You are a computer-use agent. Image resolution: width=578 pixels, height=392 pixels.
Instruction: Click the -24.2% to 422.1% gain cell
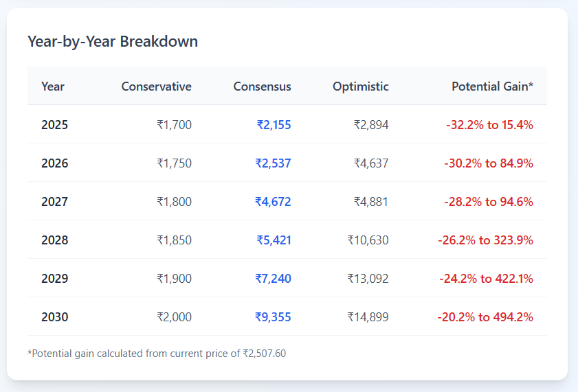tap(486, 279)
